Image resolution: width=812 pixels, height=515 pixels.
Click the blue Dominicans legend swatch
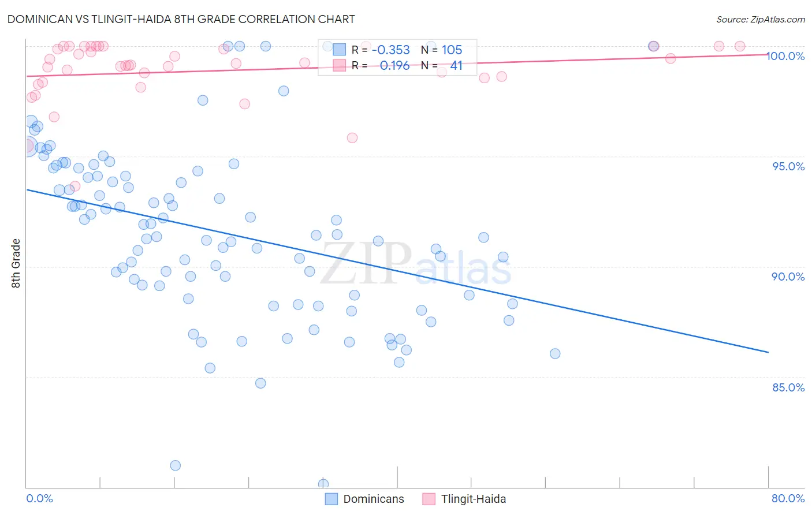(x=331, y=499)
